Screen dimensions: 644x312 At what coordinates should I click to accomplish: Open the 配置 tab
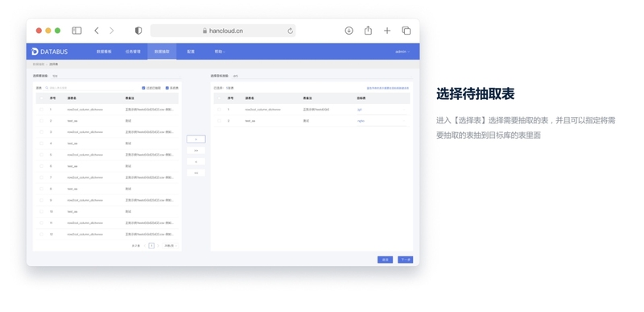point(191,52)
